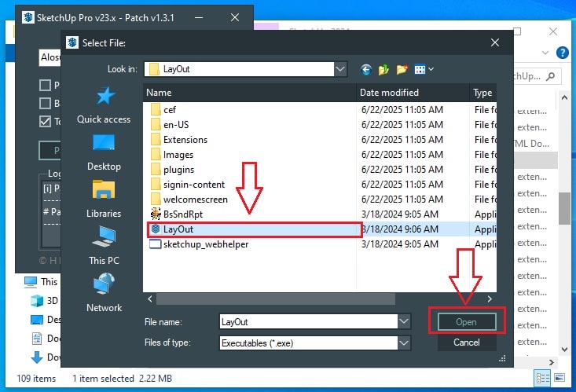Tick the second checkbox in the Patch window
The height and width of the screenshot is (392, 576).
(x=45, y=103)
